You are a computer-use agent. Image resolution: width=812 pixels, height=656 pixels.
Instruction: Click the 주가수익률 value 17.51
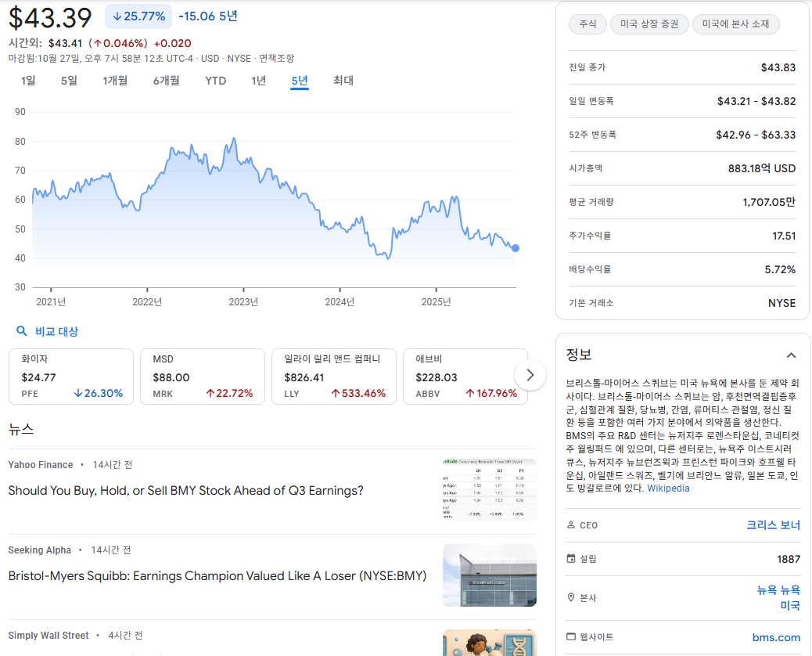tap(784, 236)
